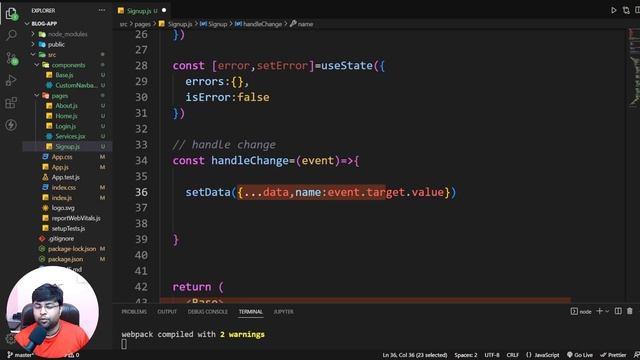Open setupTests.js file
The height and width of the screenshot is (360, 640).
tap(67, 228)
